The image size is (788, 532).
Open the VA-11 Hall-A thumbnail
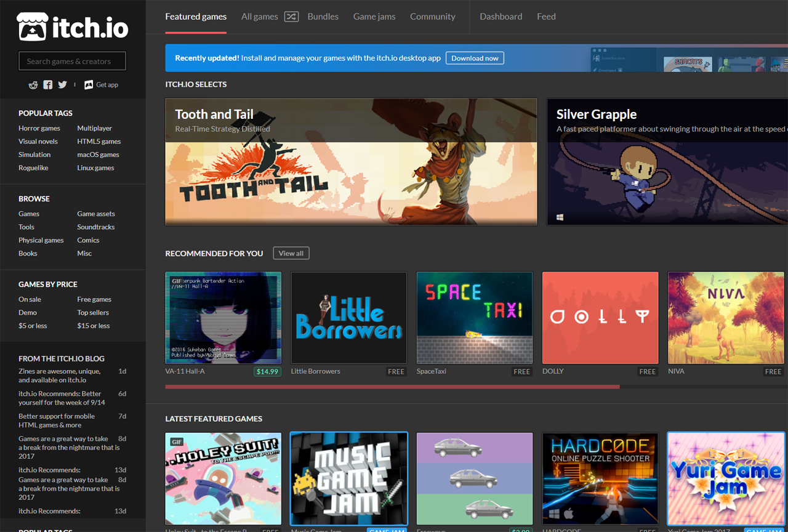[x=223, y=318]
